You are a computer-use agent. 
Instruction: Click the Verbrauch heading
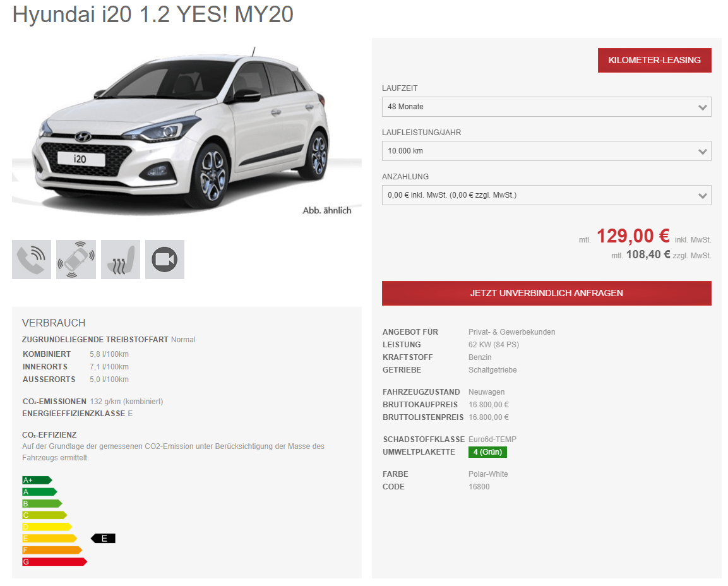[54, 323]
